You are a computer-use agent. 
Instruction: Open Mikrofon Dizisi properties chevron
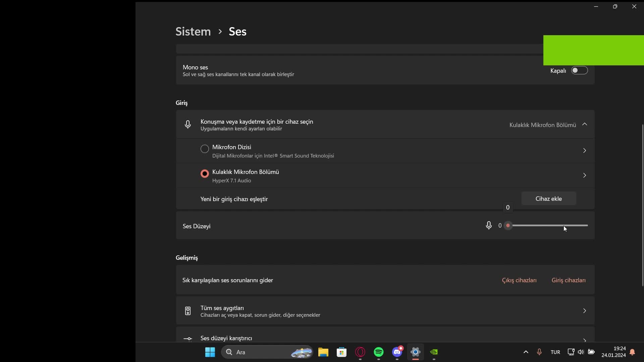click(585, 150)
